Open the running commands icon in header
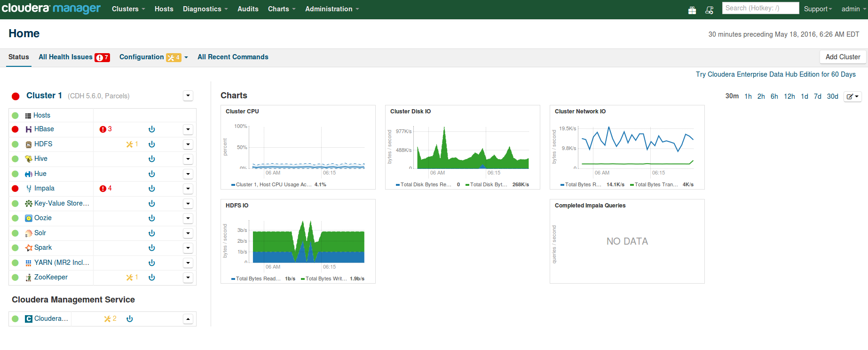The height and width of the screenshot is (350, 868). pos(709,10)
